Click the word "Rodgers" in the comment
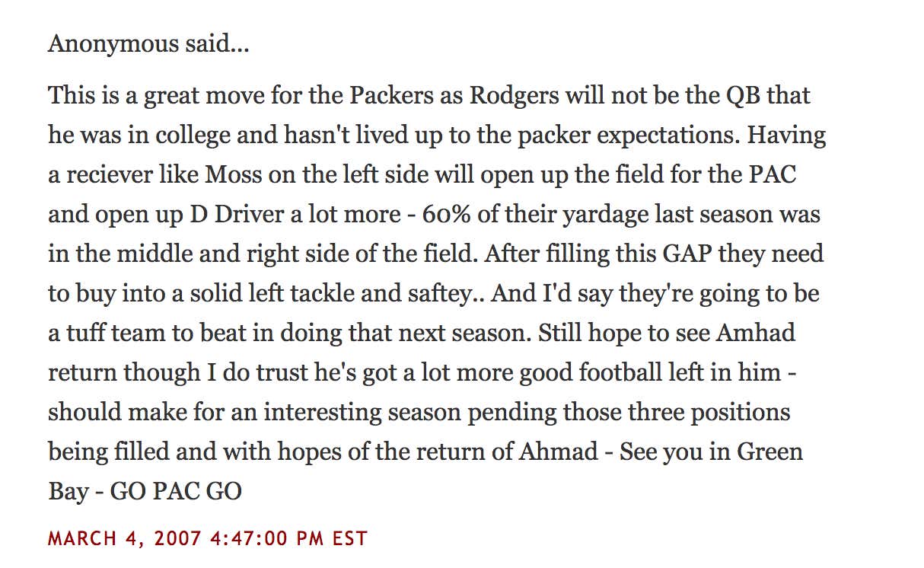The height and width of the screenshot is (568, 924). [514, 96]
